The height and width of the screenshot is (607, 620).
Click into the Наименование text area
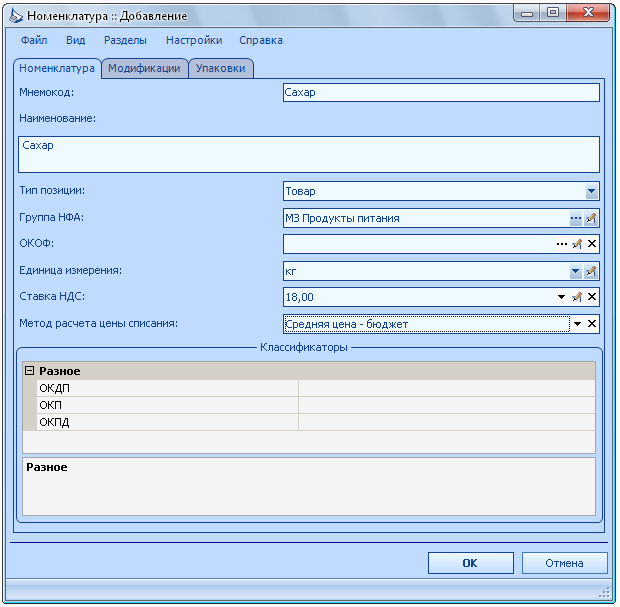(309, 155)
